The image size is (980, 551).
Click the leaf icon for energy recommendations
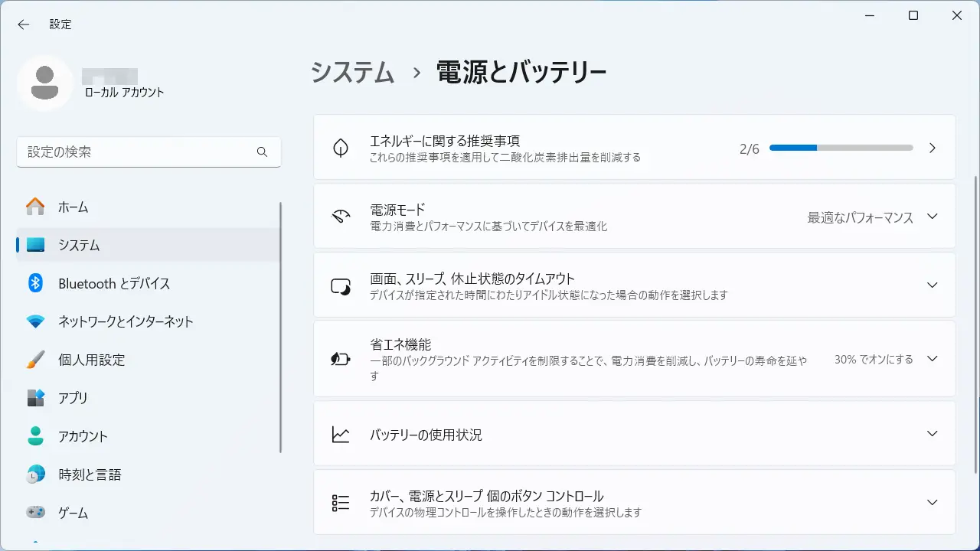[x=341, y=148]
